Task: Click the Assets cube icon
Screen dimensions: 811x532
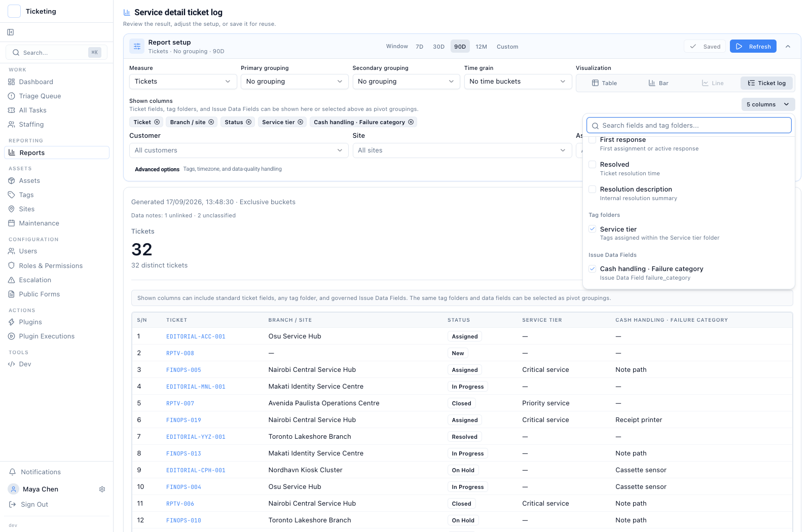Action: [12, 181]
